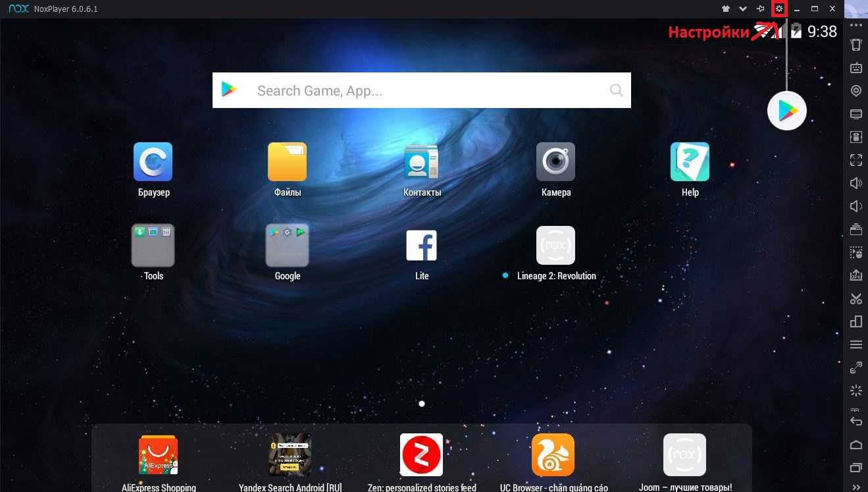Image resolution: width=868 pixels, height=492 pixels.
Task: Click the shirt-shaped theme icon
Action: point(726,9)
